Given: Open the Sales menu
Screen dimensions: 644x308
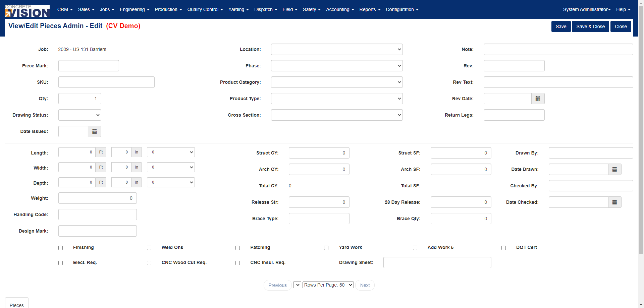Looking at the screenshot, I should point(86,9).
